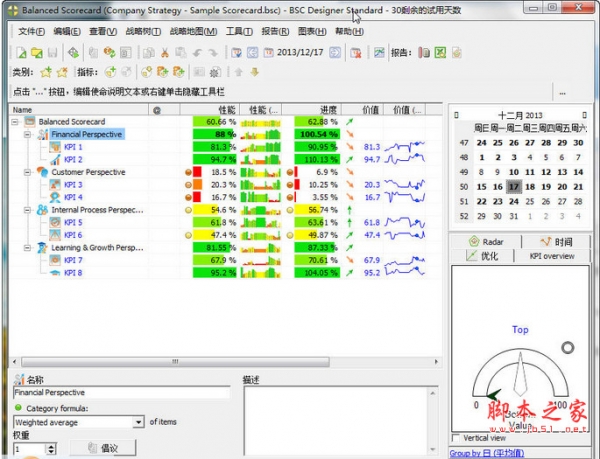Open the 帮助(H) menu
The width and height of the screenshot is (600, 459).
[x=349, y=31]
